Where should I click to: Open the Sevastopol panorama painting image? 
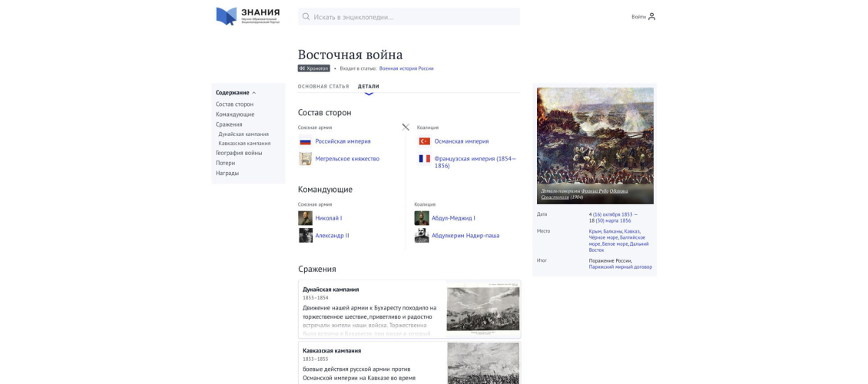595,145
